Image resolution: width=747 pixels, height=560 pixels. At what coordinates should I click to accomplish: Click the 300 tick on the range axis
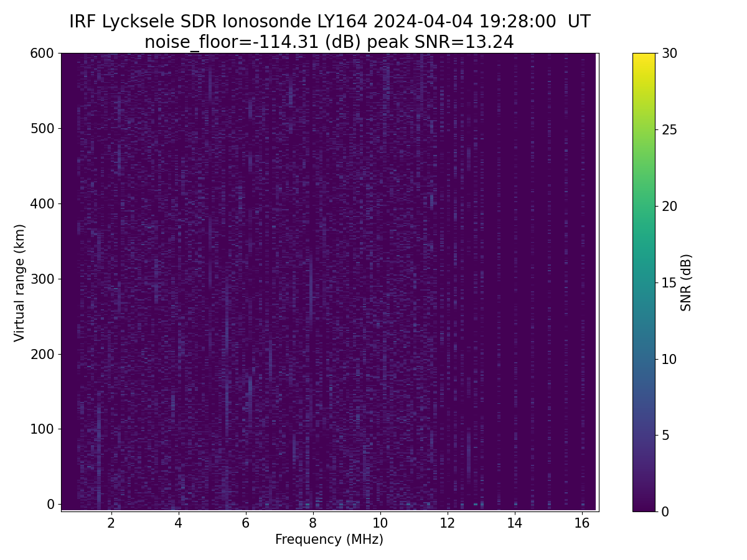[x=42, y=279]
